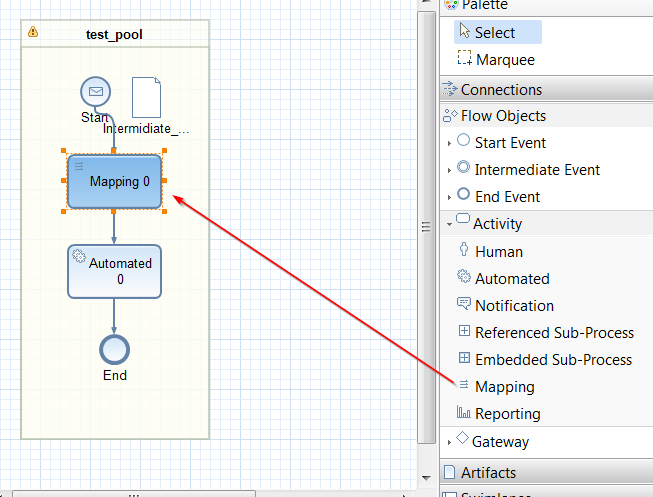Expand the Gateway group arrow
The image size is (653, 497).
[x=449, y=442]
